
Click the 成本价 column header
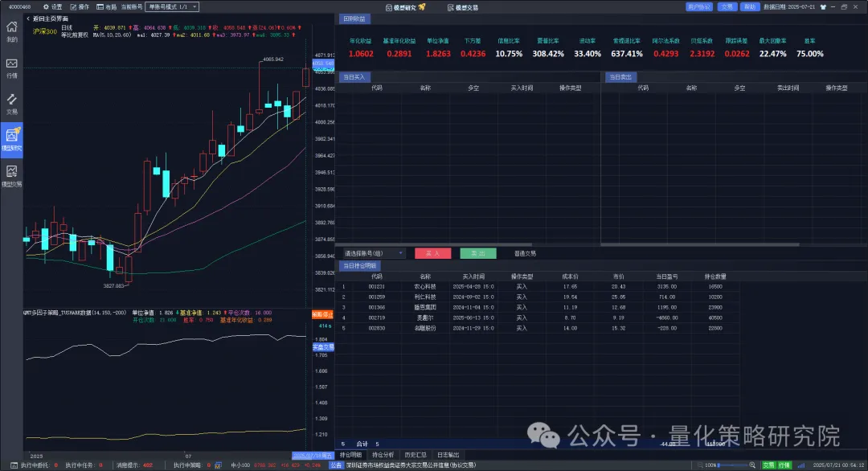pyautogui.click(x=570, y=276)
